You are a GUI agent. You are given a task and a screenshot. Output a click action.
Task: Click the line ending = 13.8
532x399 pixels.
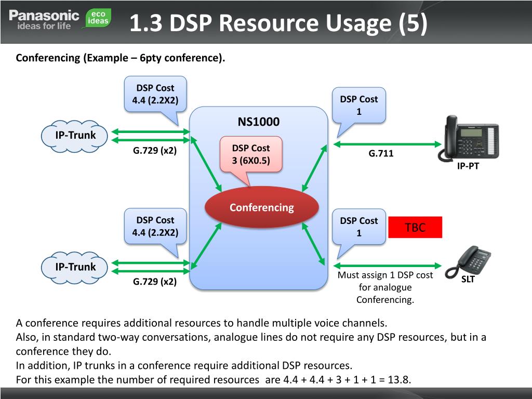[x=214, y=380]
